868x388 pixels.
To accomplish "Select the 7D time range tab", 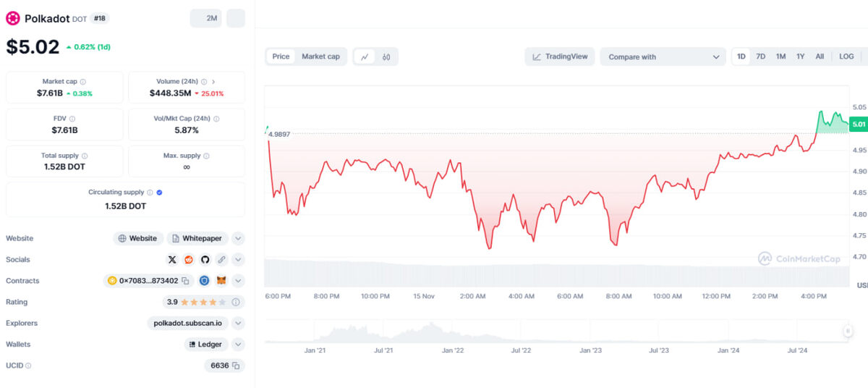I will 761,56.
